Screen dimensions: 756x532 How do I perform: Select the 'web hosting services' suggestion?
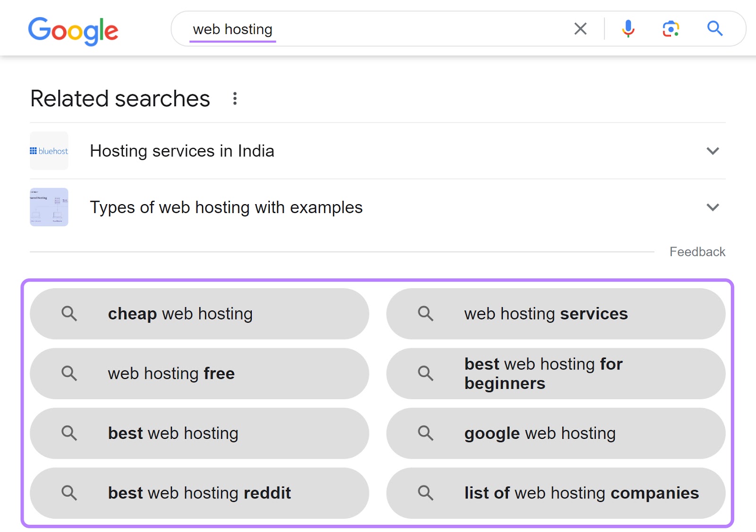coord(546,313)
